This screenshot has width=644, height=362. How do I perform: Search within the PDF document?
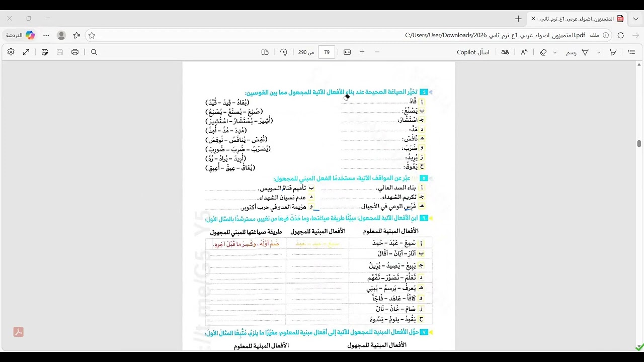(x=94, y=52)
